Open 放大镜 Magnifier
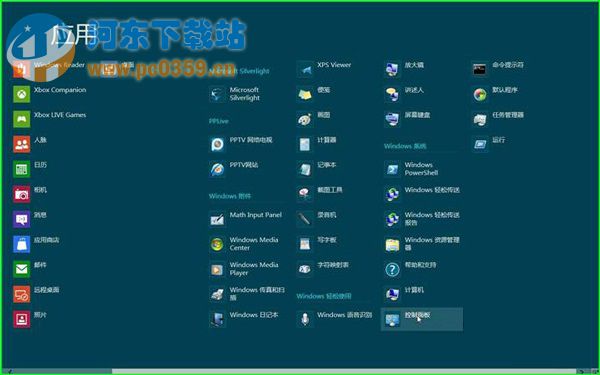Viewport: 600px width, 375px height. point(404,69)
